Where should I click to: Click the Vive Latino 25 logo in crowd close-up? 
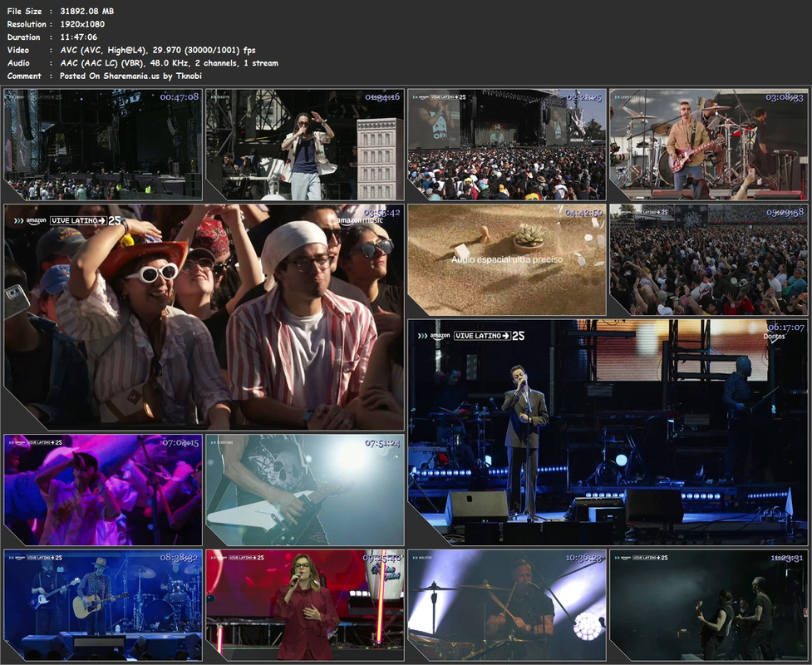click(86, 220)
